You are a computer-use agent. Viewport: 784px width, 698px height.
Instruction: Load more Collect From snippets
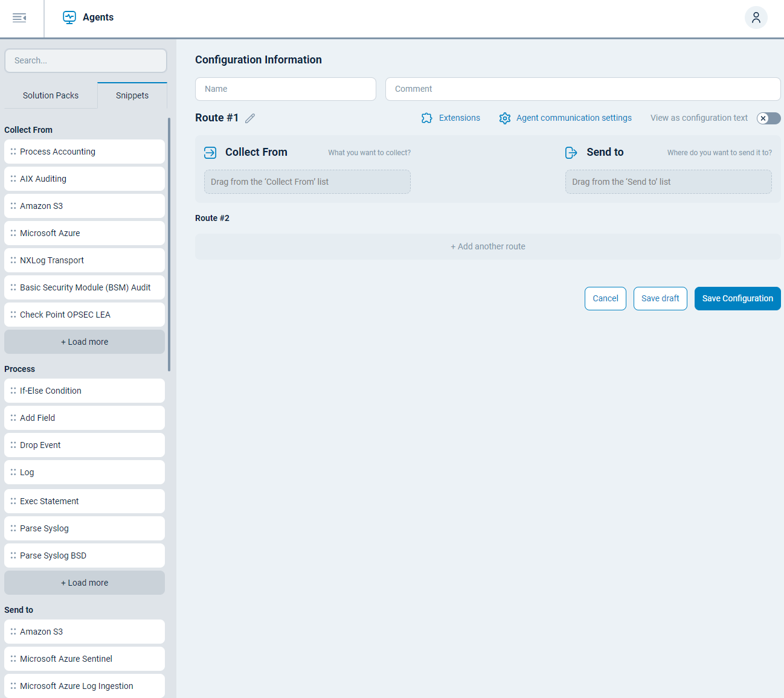[x=84, y=341]
